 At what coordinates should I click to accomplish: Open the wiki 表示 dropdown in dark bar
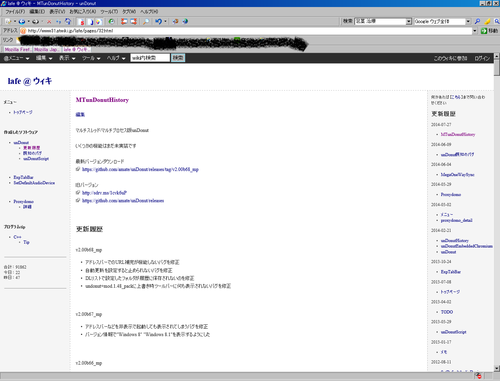point(67,58)
